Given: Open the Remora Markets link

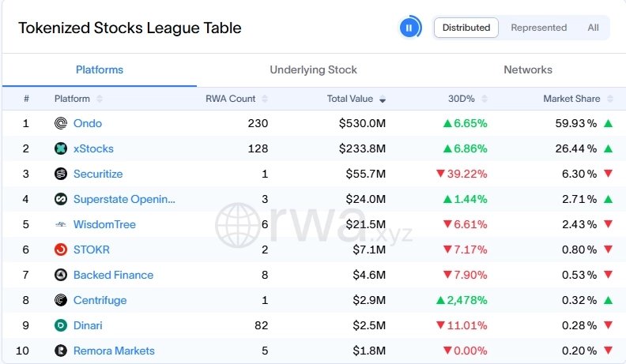Looking at the screenshot, I should coord(114,351).
